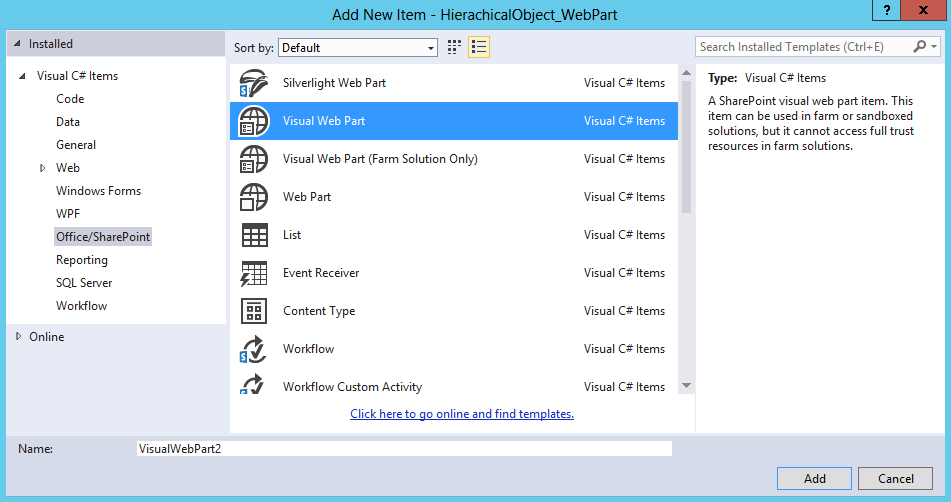
Task: Switch to small icons view
Action: (455, 47)
